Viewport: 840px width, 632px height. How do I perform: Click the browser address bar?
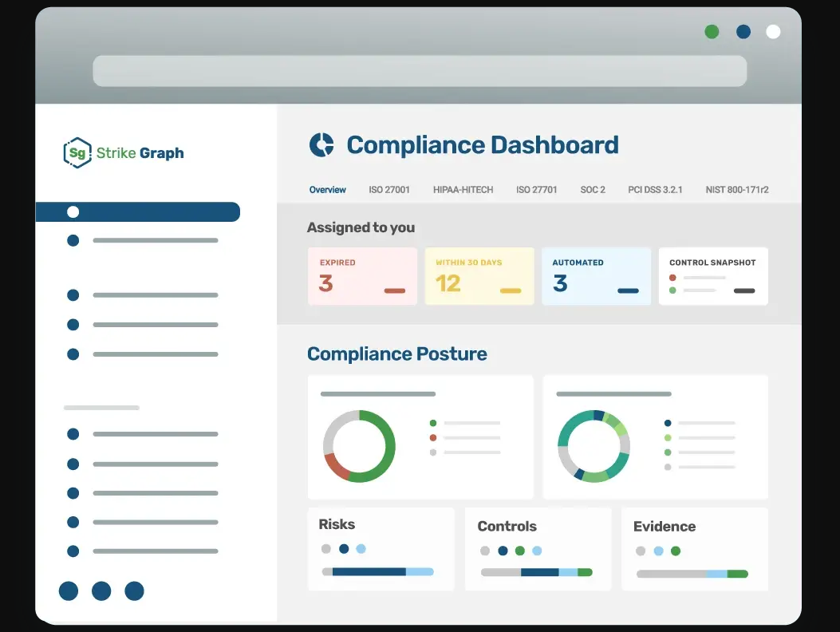click(x=420, y=71)
